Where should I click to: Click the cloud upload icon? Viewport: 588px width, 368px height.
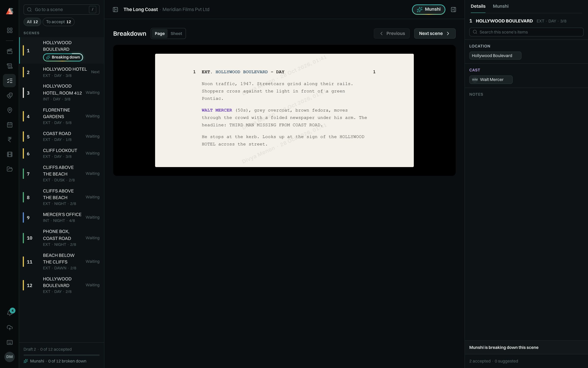10,328
